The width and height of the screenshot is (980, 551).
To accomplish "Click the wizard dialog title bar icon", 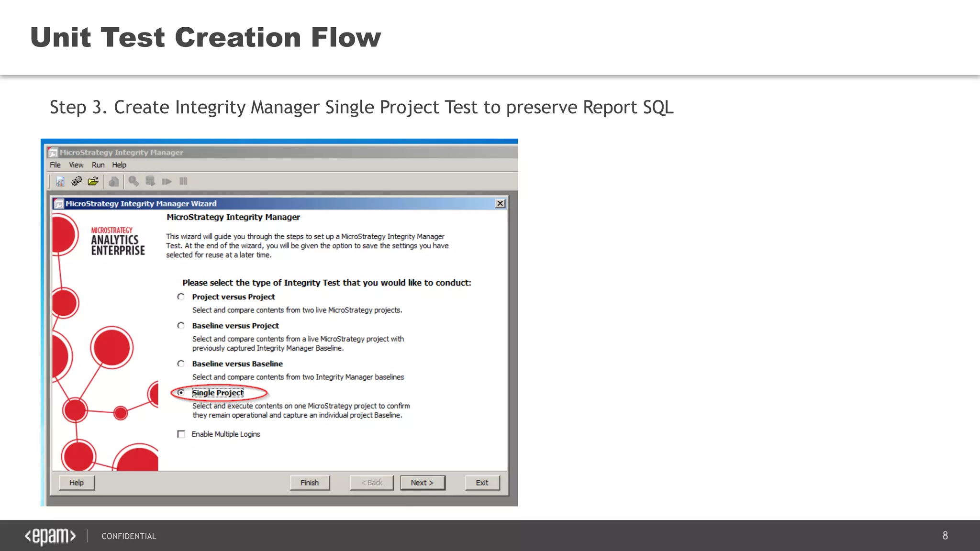I will (x=59, y=204).
